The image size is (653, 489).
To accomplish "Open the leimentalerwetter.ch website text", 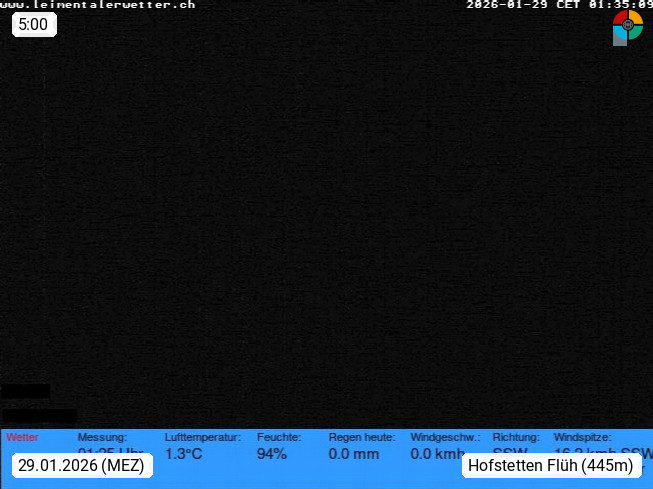I will coord(98,5).
